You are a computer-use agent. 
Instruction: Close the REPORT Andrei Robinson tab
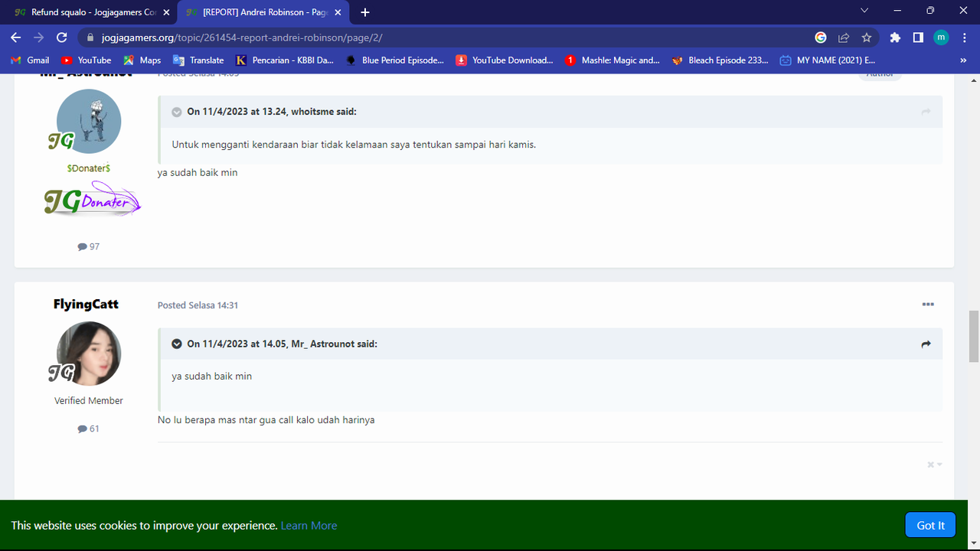tap(338, 12)
